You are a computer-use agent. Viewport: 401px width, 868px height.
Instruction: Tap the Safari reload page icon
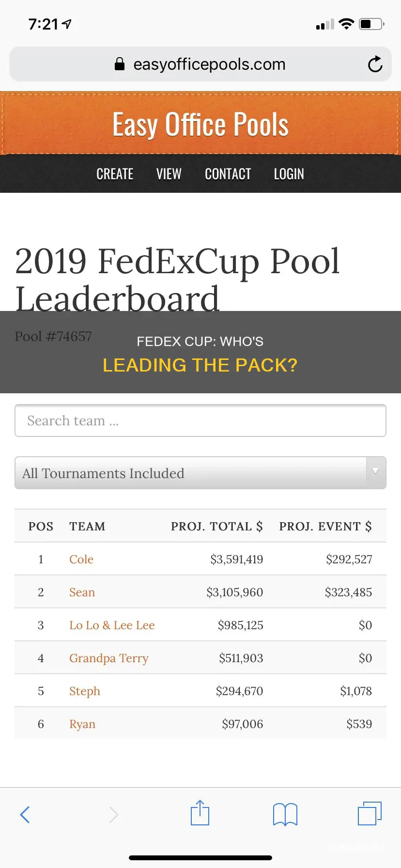[375, 64]
